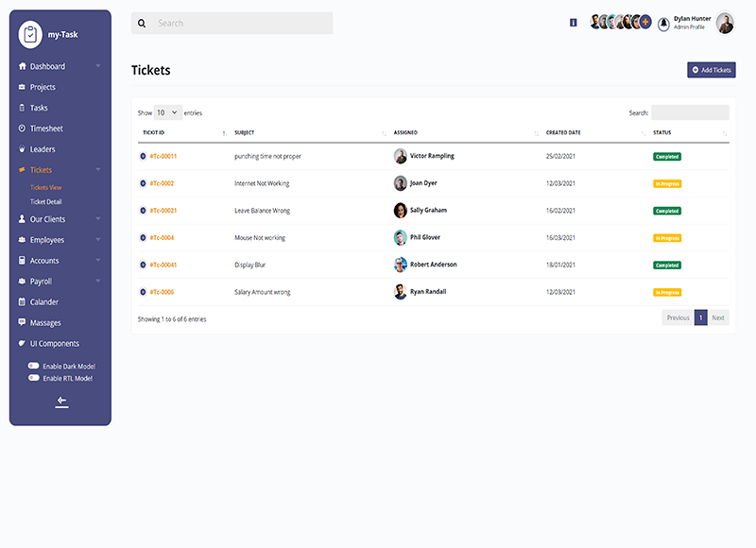
Task: Enable Dark Mode toggle
Action: click(34, 366)
